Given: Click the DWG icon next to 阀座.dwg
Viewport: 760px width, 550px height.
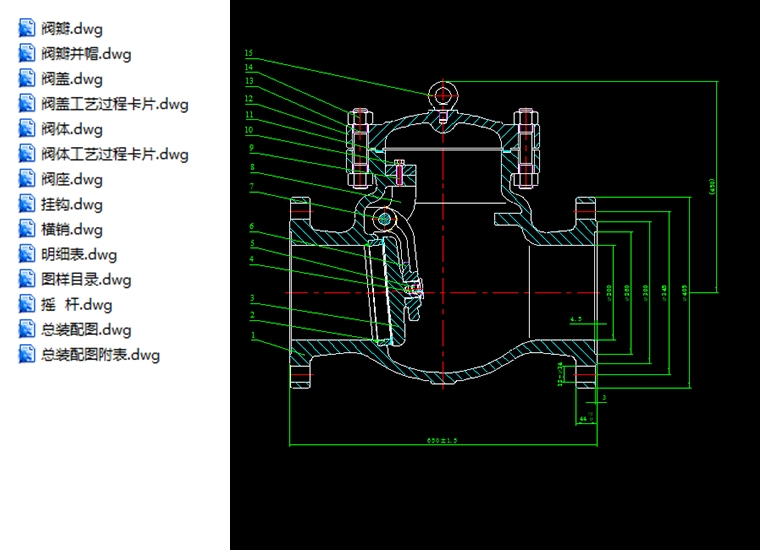Looking at the screenshot, I should point(27,179).
